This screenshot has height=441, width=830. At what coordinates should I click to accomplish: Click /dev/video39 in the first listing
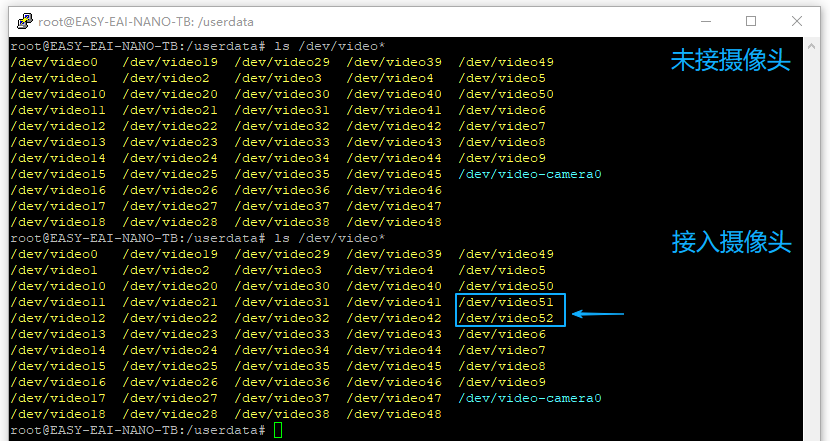(394, 62)
